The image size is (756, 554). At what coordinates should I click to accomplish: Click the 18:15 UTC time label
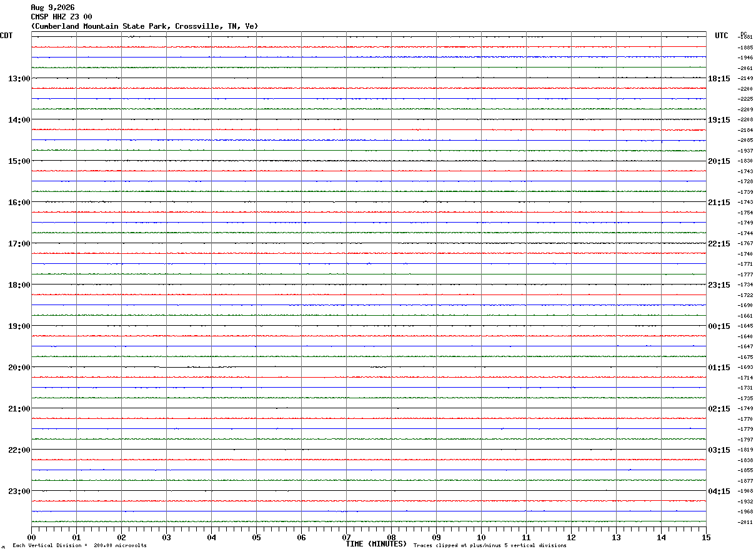point(719,78)
